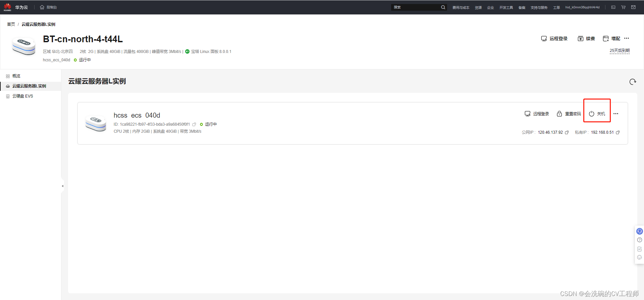Click the 云耀云服务器L实例 breadcrumb
The image size is (644, 300).
coord(39,24)
